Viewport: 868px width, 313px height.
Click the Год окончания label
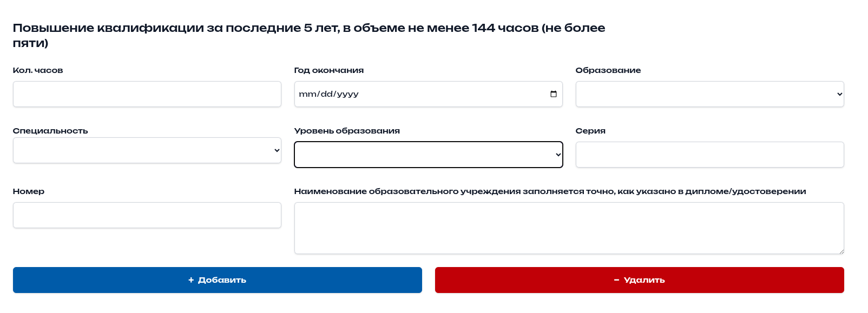point(328,70)
